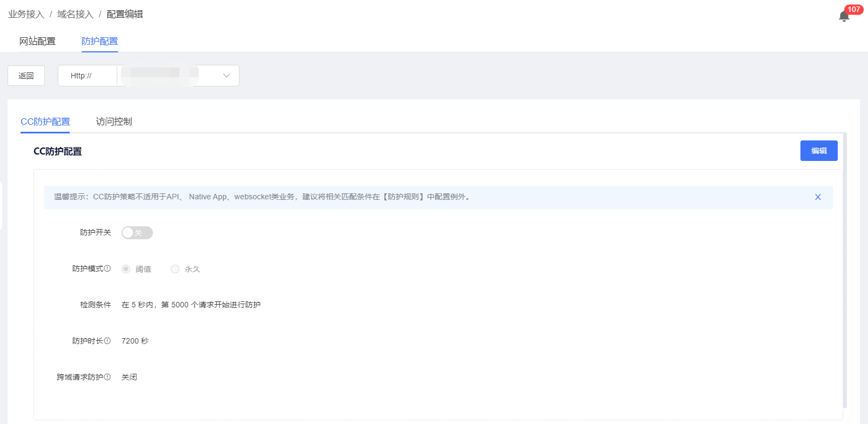Select the 阈值 protection mode radio

pyautogui.click(x=126, y=269)
